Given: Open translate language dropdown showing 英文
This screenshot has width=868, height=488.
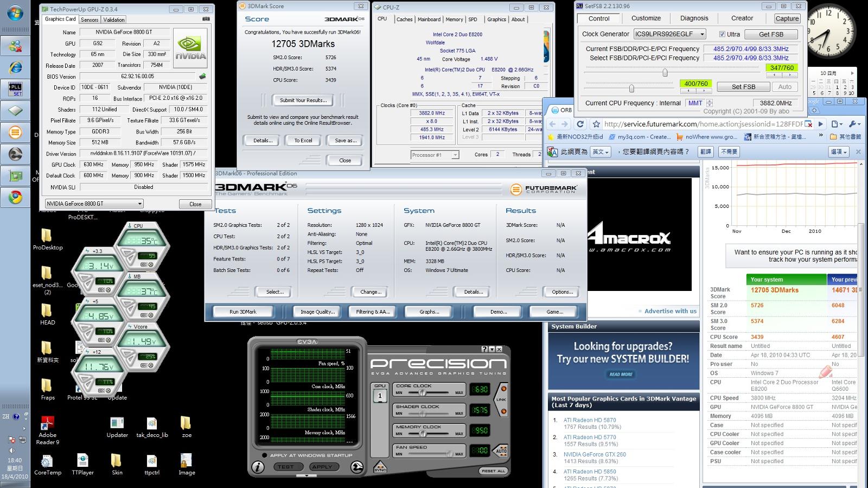Looking at the screenshot, I should [601, 152].
